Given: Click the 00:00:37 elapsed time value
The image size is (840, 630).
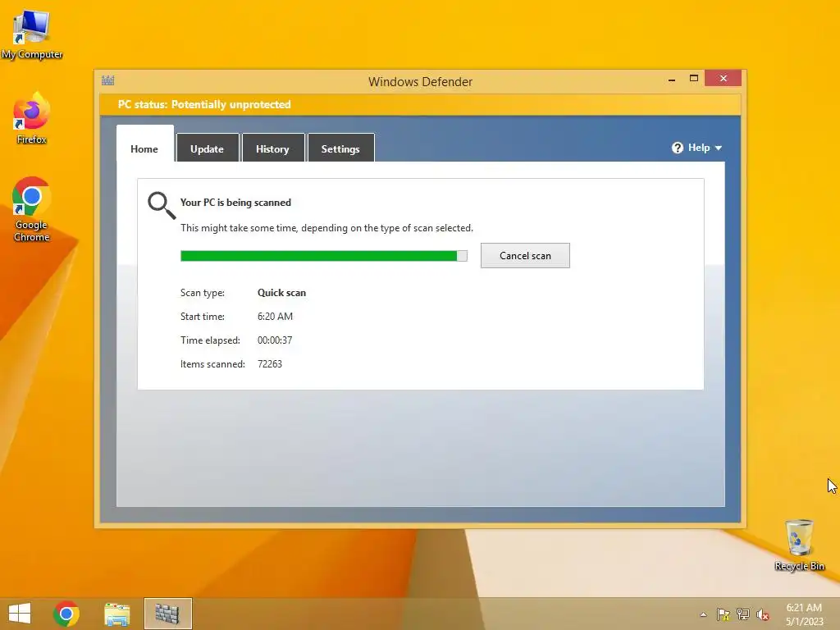Looking at the screenshot, I should pos(275,340).
